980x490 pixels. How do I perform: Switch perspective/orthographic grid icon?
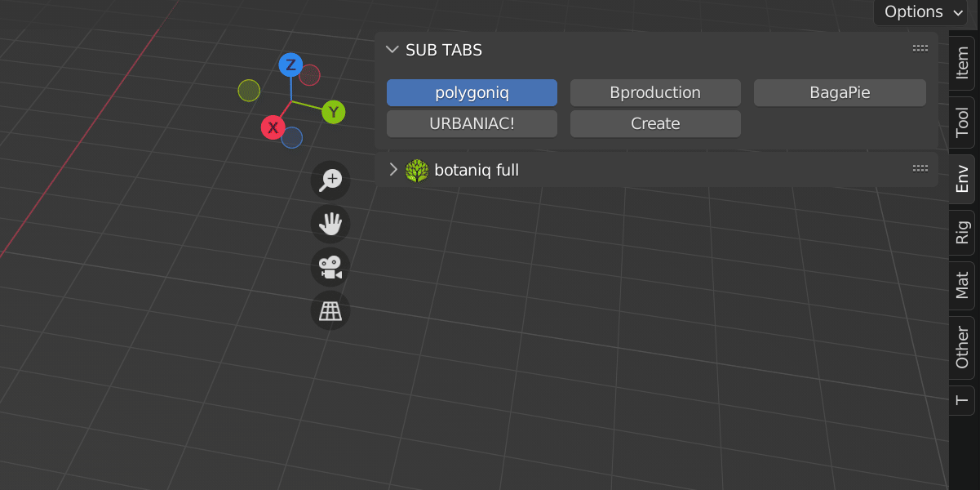coord(330,310)
